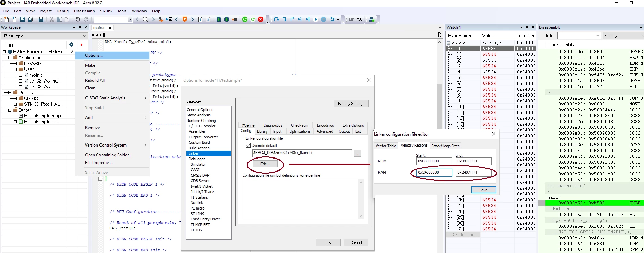Collapse the Output folder node
Viewport: 644px width, 253px height.
pos(10,110)
